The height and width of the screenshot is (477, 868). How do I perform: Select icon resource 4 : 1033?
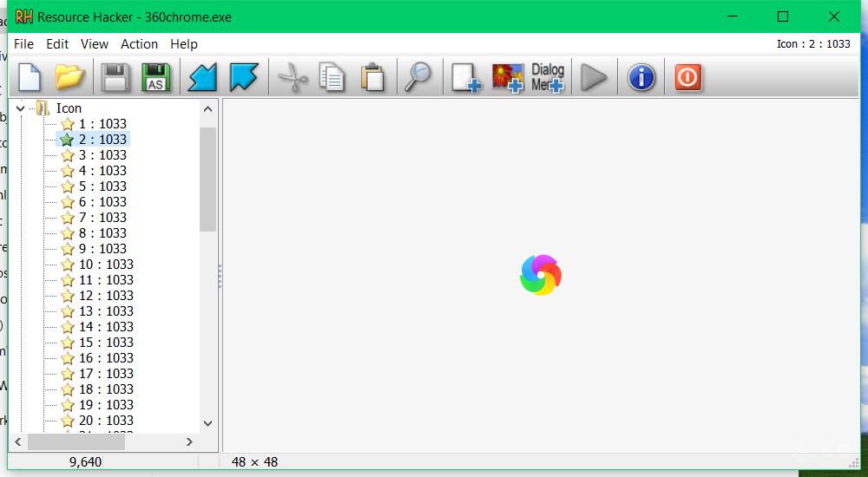pyautogui.click(x=102, y=171)
